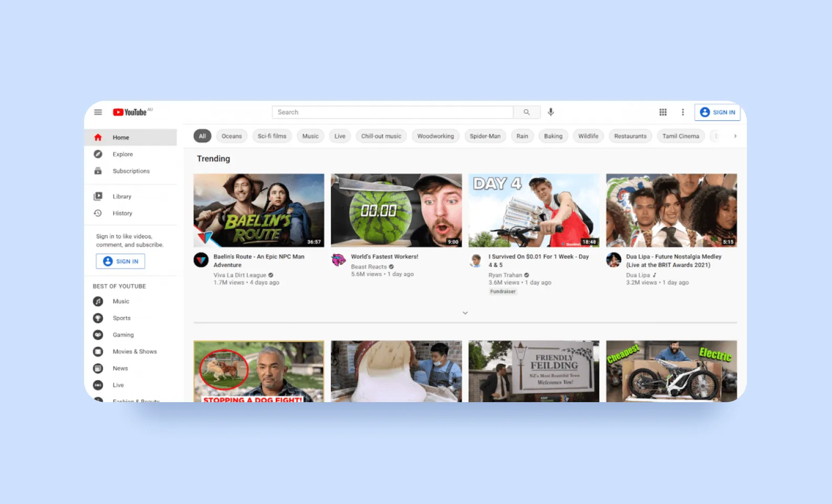
Task: Select the Restaurants filter chip
Action: [630, 136]
